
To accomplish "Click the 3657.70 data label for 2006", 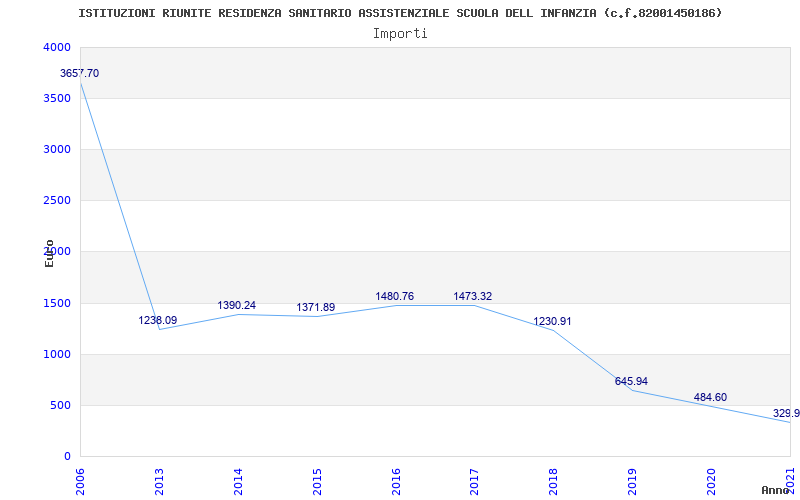I will pos(80,74).
